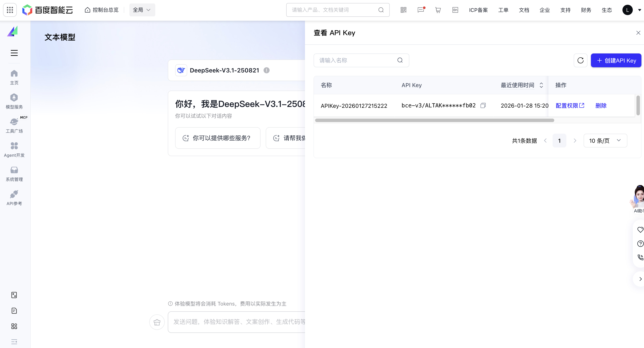Select the Agent开发 sidebar icon
Screen dimensions: 644x348
click(14, 149)
